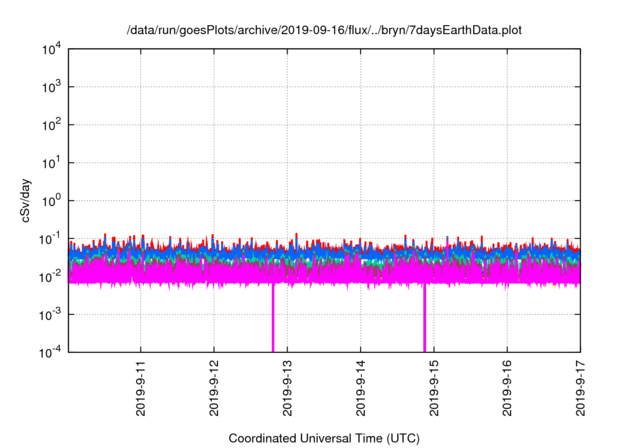Click the 10^1 y-axis tick label
The image size is (640, 448).
coord(51,163)
